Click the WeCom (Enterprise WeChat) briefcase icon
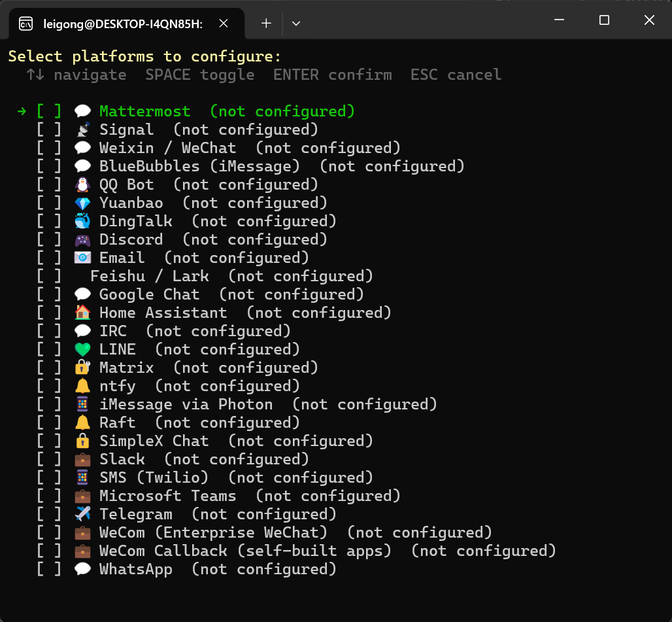 pos(83,533)
